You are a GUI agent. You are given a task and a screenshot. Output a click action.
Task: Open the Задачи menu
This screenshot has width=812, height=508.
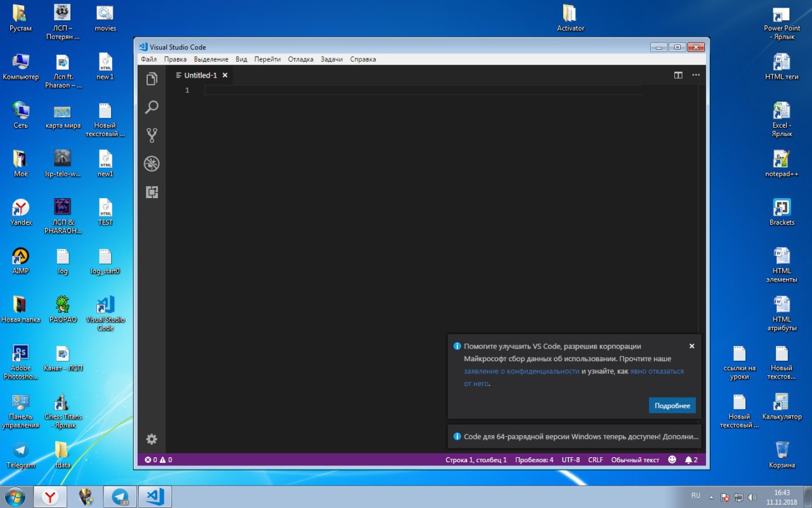pos(331,59)
